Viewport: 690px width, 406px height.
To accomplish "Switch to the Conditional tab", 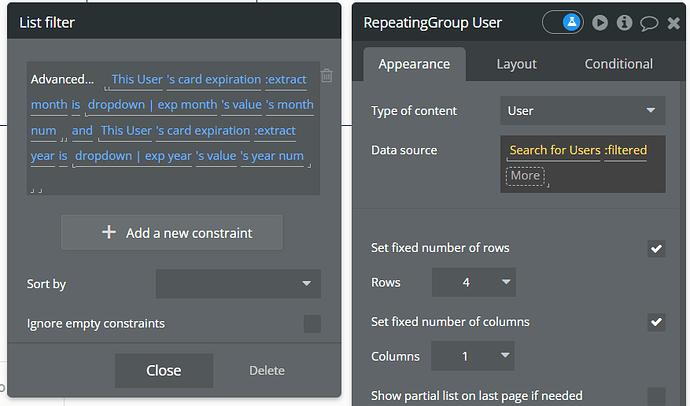I will 618,64.
